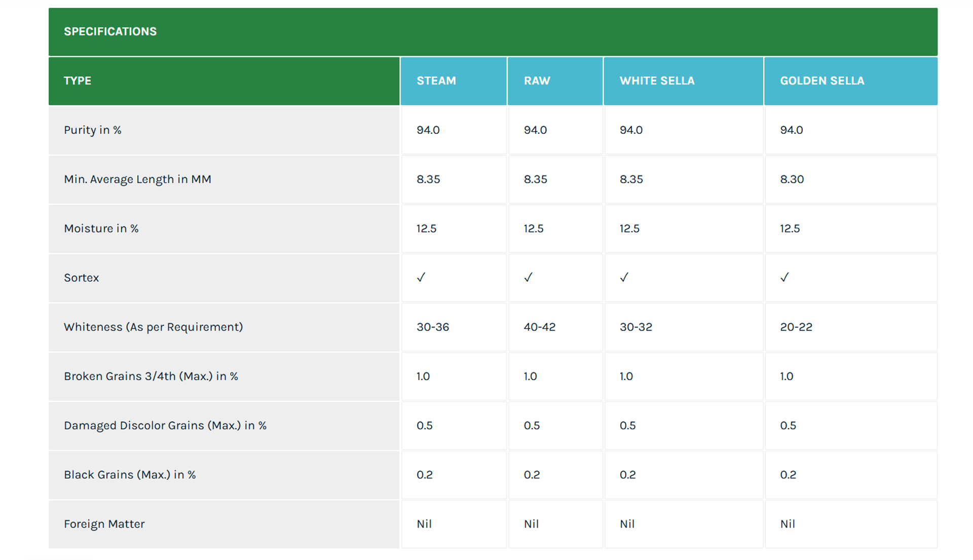
Task: Click Golden Sella foreign matter Nil
Action: pos(788,524)
